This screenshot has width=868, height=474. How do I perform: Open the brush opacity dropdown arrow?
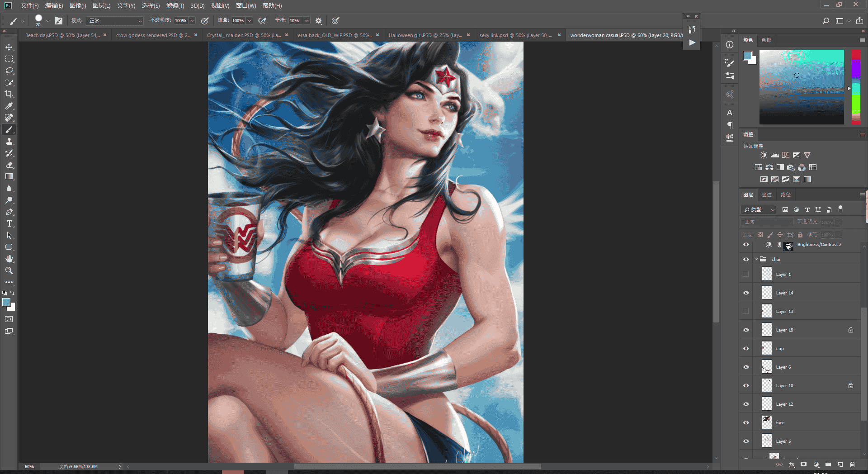192,21
